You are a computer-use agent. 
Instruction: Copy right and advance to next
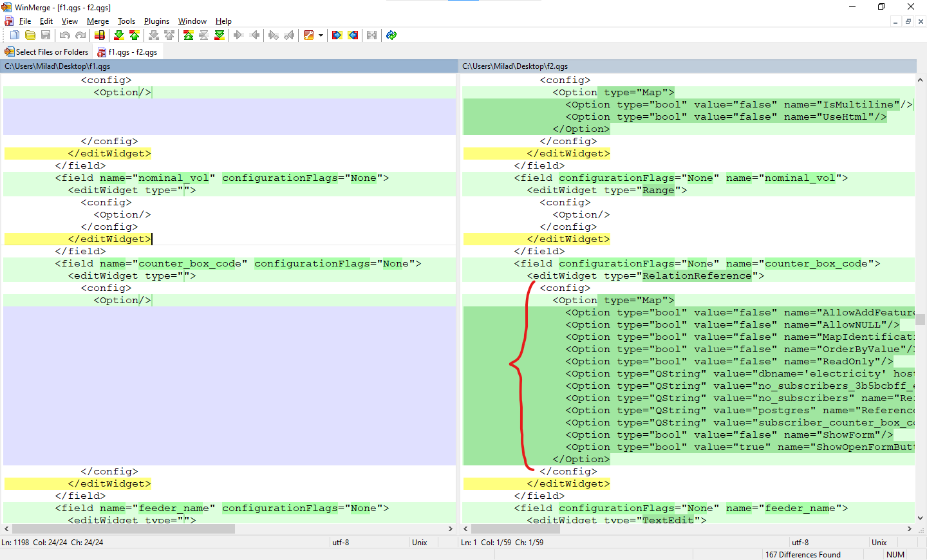click(x=274, y=35)
